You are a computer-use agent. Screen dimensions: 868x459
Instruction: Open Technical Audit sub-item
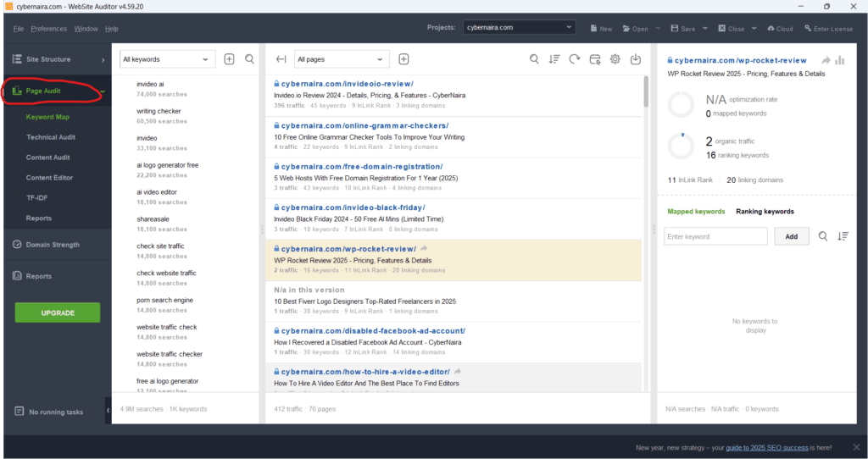51,137
